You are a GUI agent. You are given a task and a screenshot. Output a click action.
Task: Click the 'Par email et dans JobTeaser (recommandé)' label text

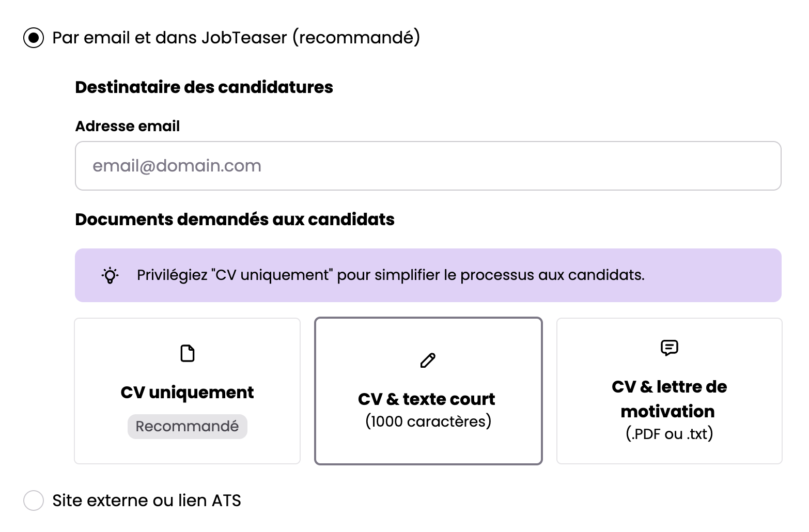click(236, 38)
